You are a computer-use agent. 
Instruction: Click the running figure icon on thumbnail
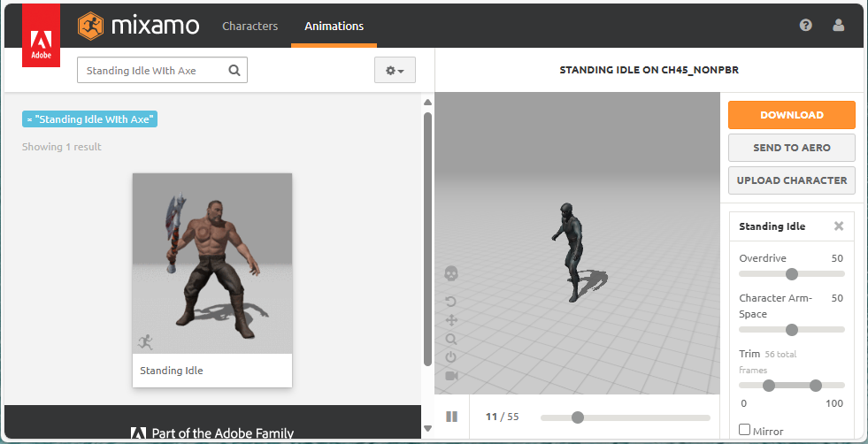[145, 342]
